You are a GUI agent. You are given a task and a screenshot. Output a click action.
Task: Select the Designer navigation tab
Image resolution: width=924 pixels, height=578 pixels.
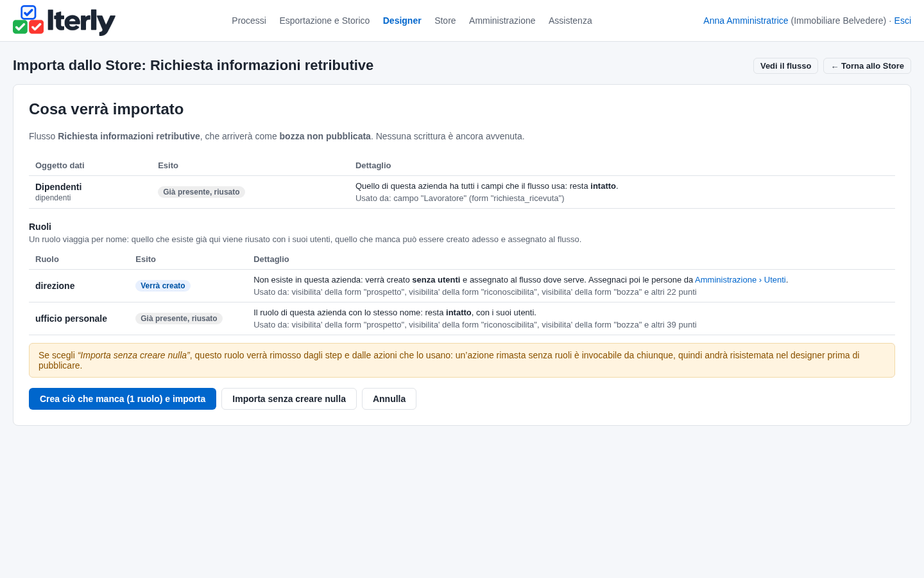402,21
